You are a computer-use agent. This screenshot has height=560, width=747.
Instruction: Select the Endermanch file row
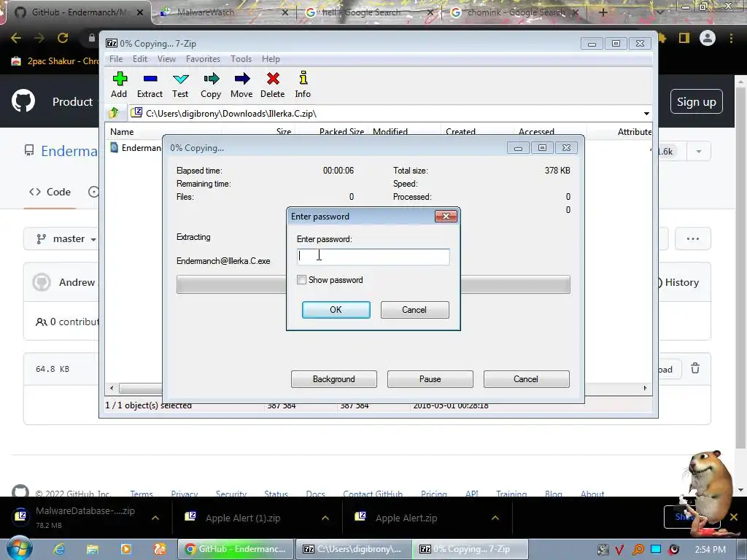[136, 147]
